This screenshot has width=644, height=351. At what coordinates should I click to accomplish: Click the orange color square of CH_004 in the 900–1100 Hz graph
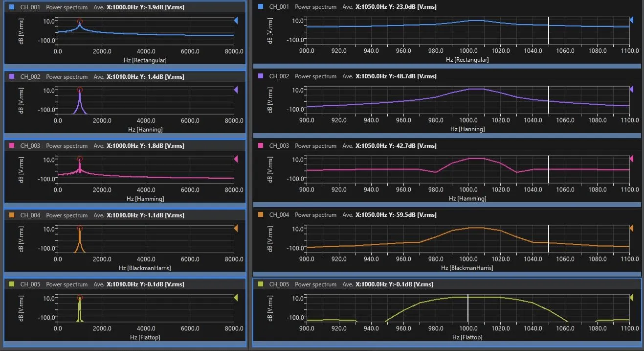261,215
